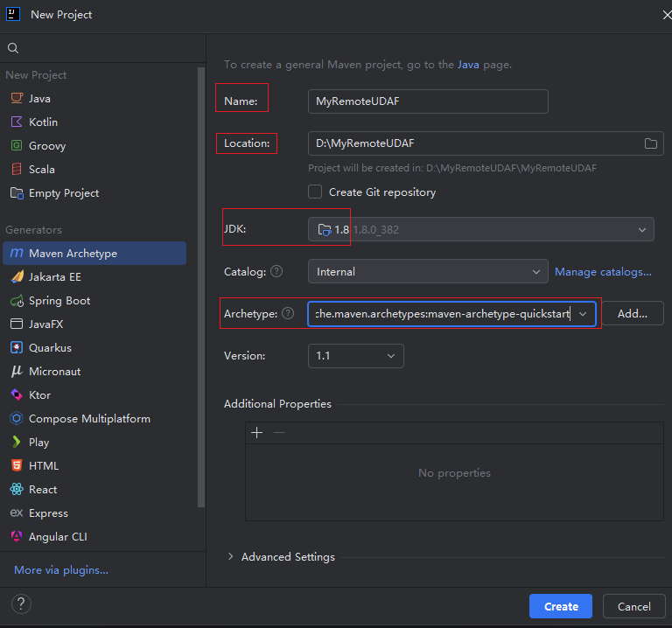The height and width of the screenshot is (628, 672).
Task: Choose Maven Archetype generator
Action: point(94,253)
